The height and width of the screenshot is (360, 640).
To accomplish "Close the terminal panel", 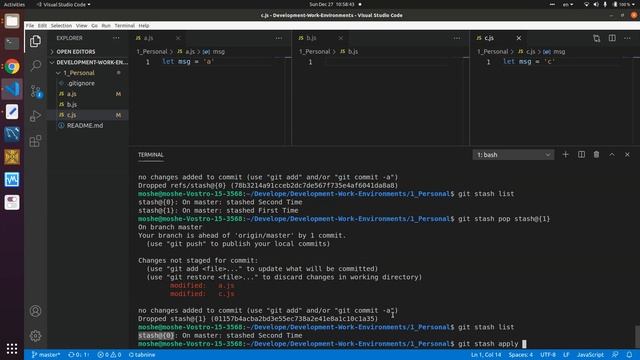I will (x=627, y=155).
